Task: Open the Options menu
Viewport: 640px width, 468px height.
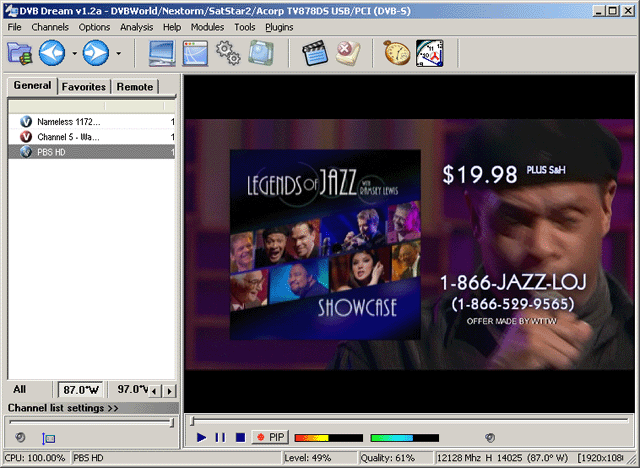Action: [94, 27]
